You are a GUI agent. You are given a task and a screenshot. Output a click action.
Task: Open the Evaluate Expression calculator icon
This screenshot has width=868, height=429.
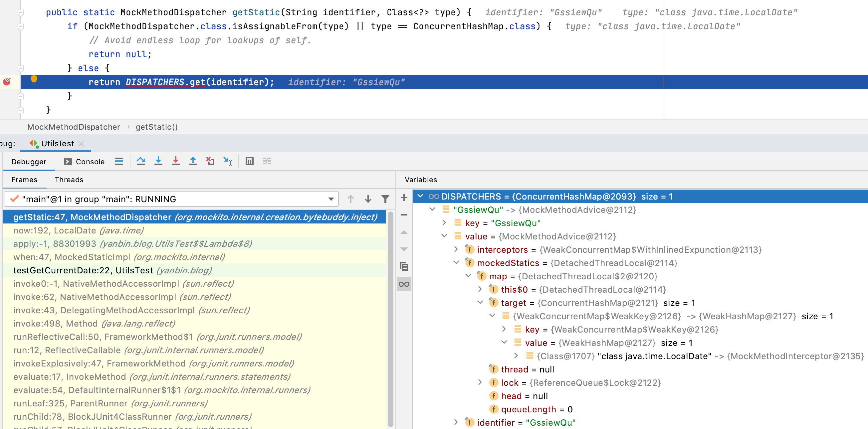[x=249, y=161]
